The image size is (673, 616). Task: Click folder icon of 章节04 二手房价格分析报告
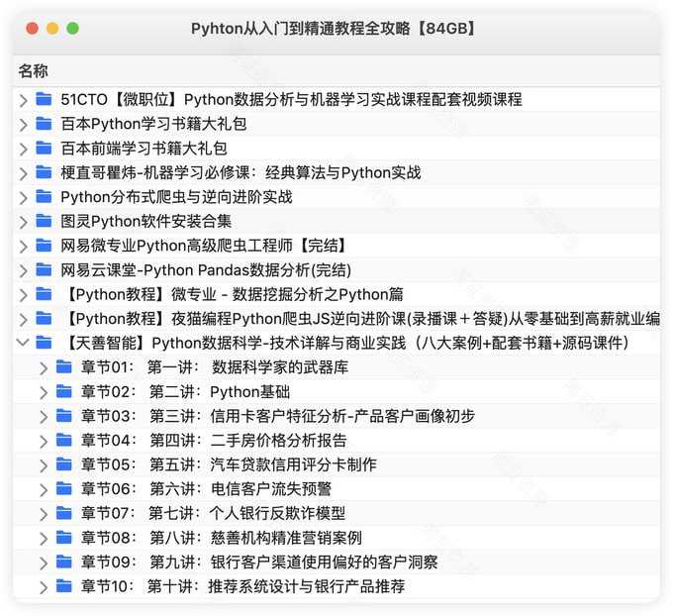point(64,441)
